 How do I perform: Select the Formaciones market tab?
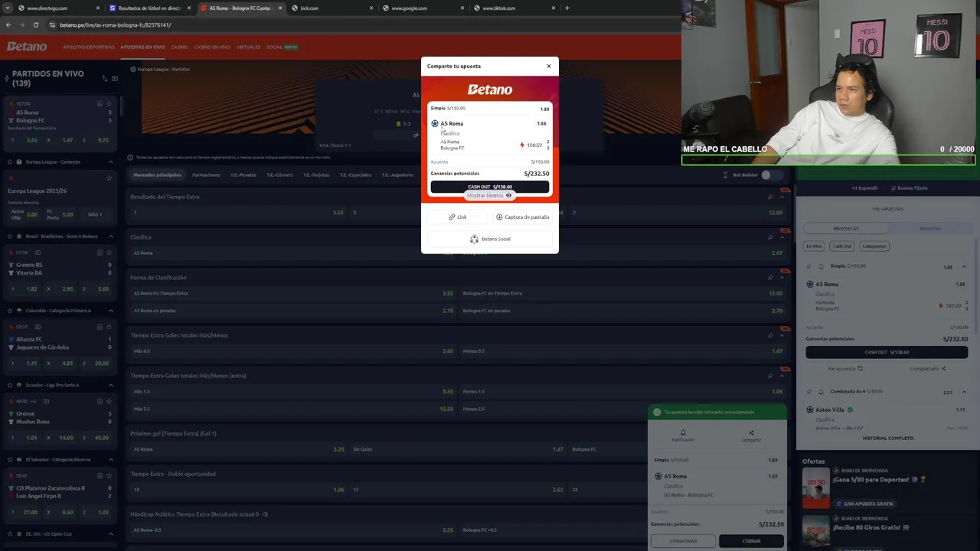[206, 174]
